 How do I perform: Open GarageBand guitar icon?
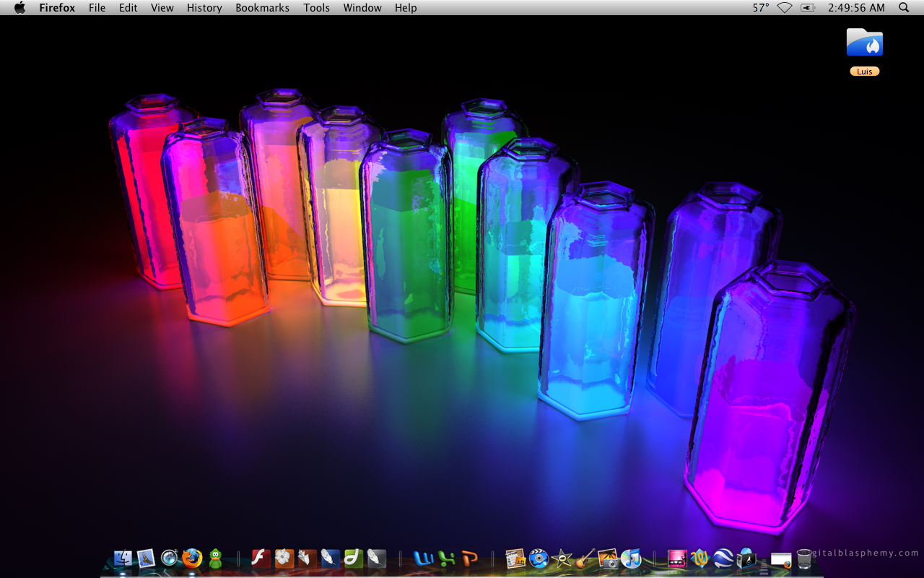point(585,558)
